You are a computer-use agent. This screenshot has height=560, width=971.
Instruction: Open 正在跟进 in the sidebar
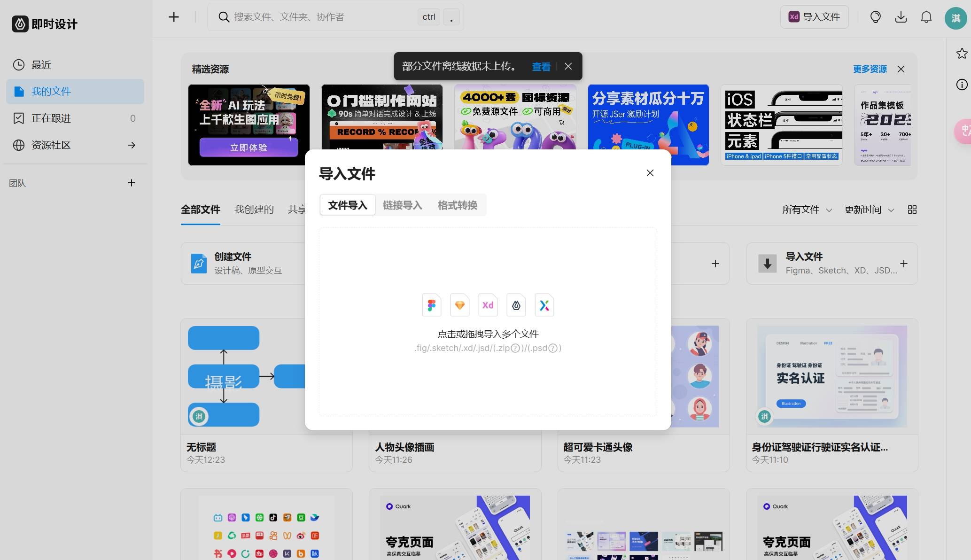(75, 118)
